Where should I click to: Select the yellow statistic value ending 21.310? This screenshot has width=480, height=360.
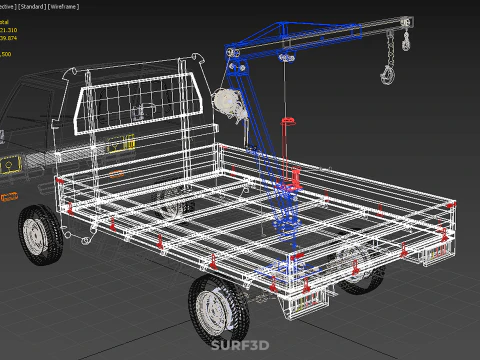pos(8,30)
